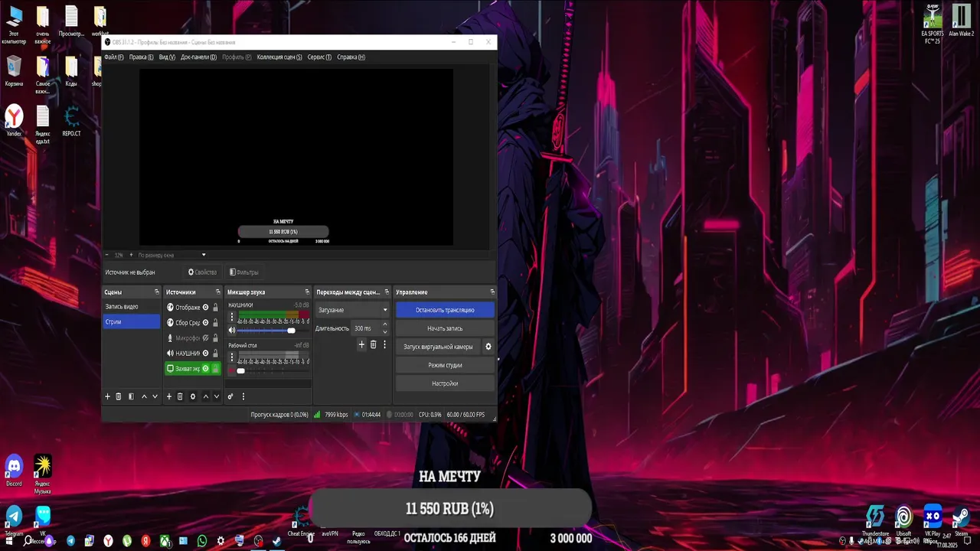Screen dimensions: 980x551
Task: Toggle visibility of НАУШНИКИ source
Action: [x=205, y=354]
